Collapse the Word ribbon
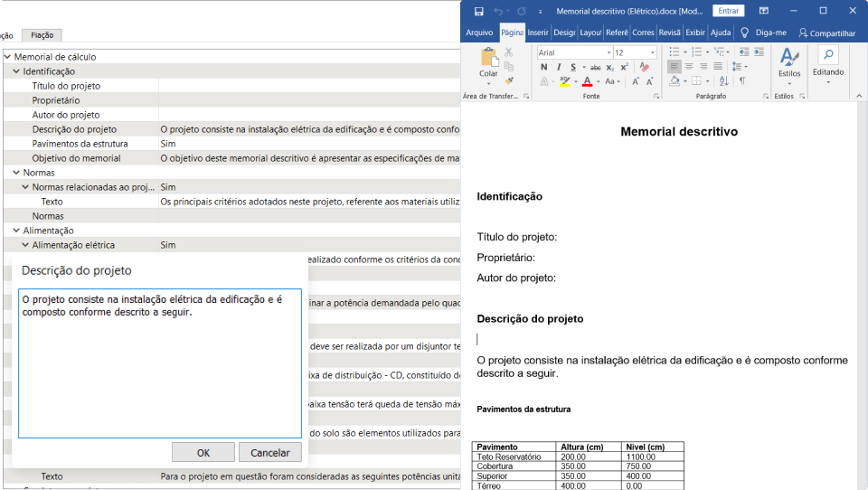 859,97
